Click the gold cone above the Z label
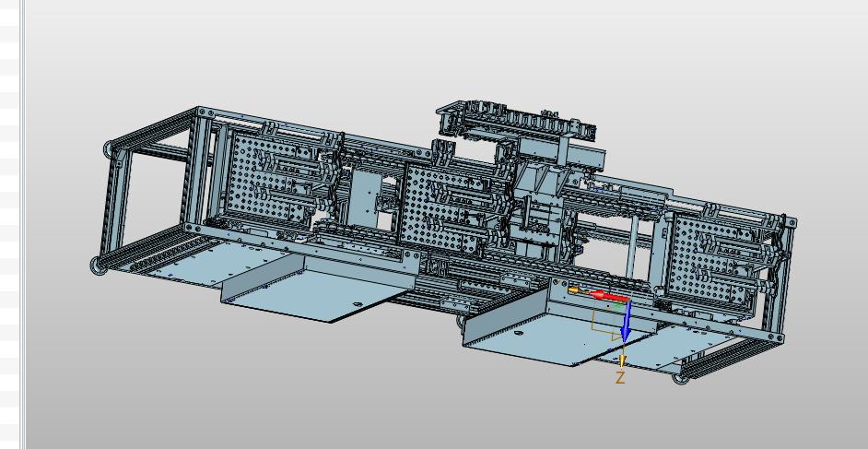The height and width of the screenshot is (449, 868). pos(623,361)
